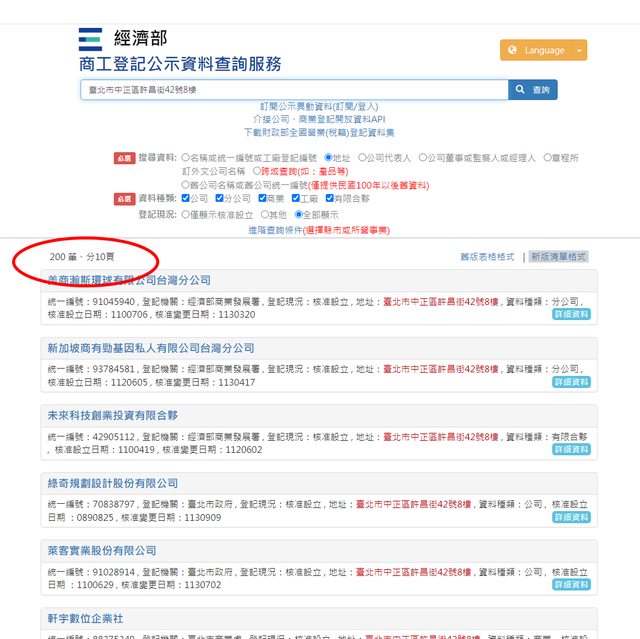Switch to 舊版表格格式 view
Screen dimensions: 640x639
pyautogui.click(x=487, y=257)
